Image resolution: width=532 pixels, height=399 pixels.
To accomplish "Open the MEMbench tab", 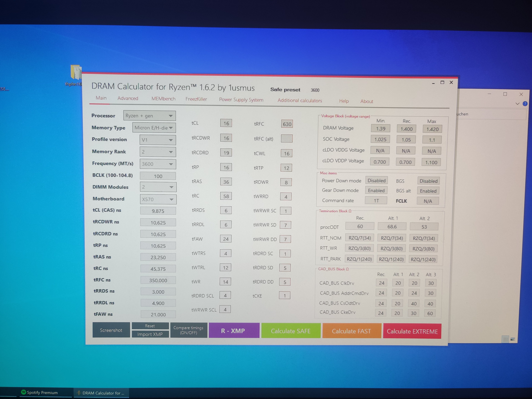I will coord(163,99).
